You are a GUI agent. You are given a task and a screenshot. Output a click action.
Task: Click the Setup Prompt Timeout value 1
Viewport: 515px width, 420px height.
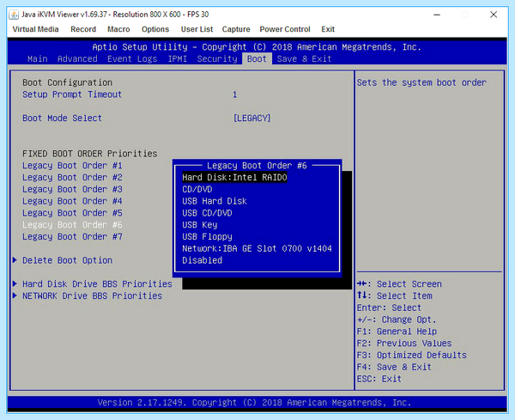[x=235, y=94]
